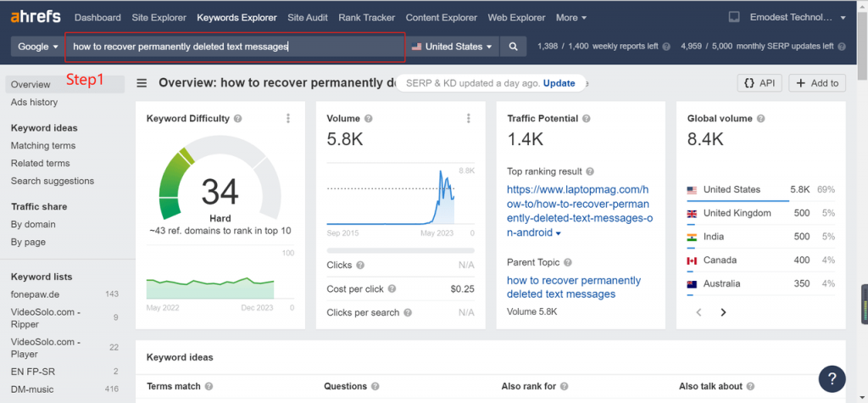The height and width of the screenshot is (403, 868).
Task: Open Rank Tracker in top navigation
Action: 367,18
